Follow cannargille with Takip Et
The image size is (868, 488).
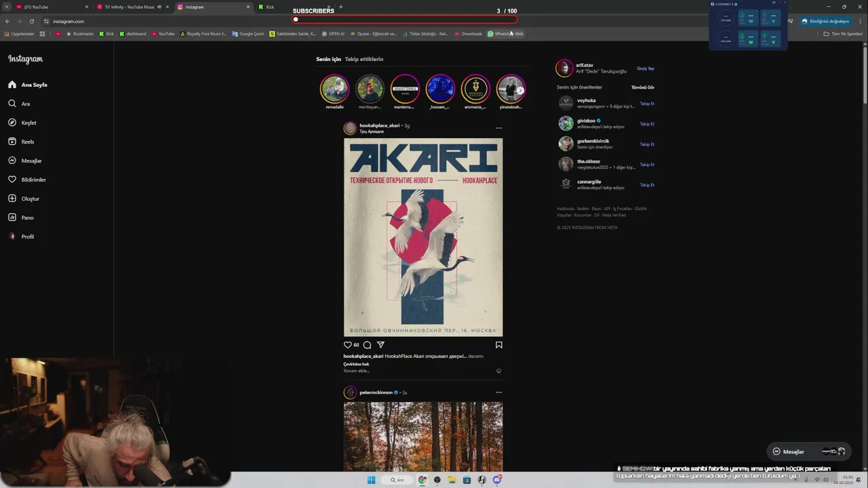(x=648, y=185)
